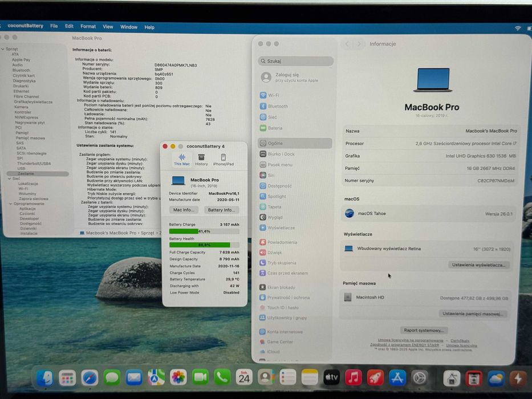Switch to History tab in coconutBattery
This screenshot has height=399, width=532.
(x=201, y=160)
